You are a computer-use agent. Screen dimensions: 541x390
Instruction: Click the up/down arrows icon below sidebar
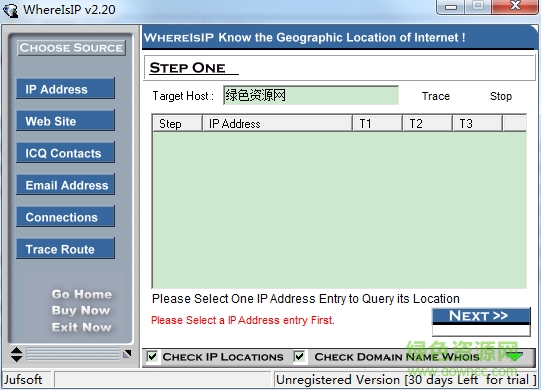tap(17, 354)
